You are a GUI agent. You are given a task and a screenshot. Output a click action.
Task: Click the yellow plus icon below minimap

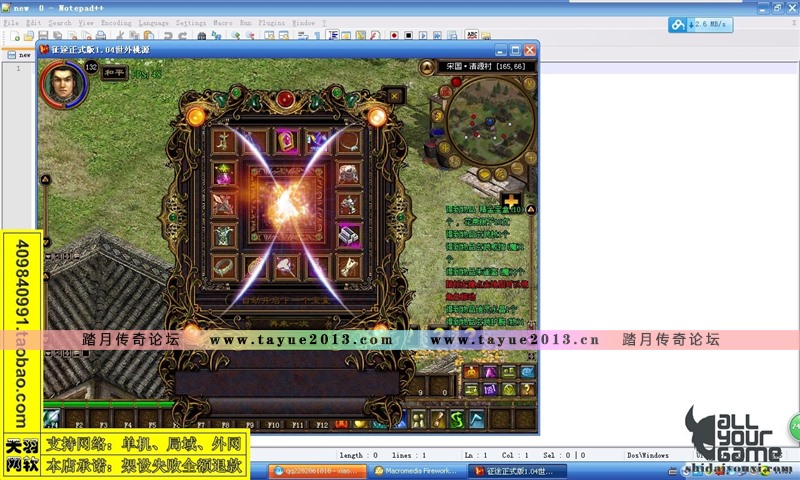tap(511, 200)
